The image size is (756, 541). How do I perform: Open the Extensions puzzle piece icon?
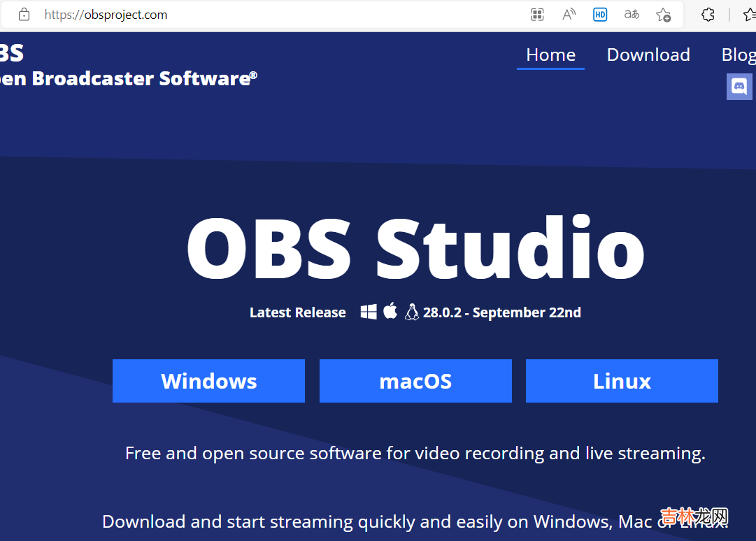[708, 15]
